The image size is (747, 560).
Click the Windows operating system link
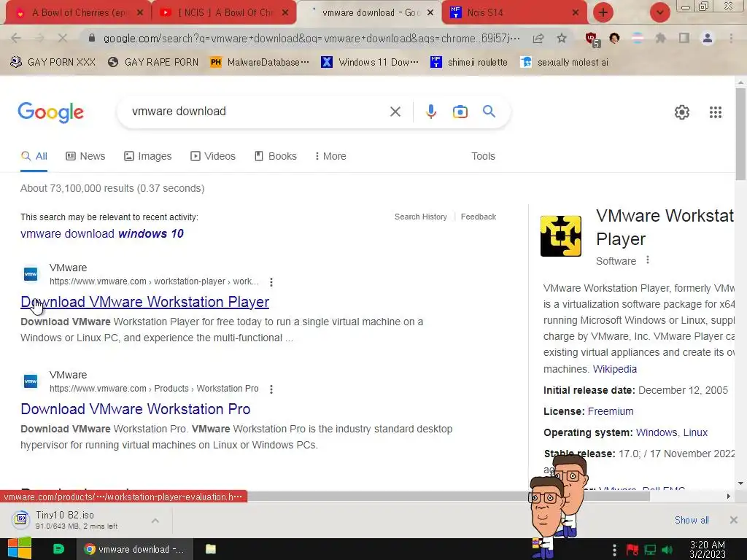[x=656, y=433]
